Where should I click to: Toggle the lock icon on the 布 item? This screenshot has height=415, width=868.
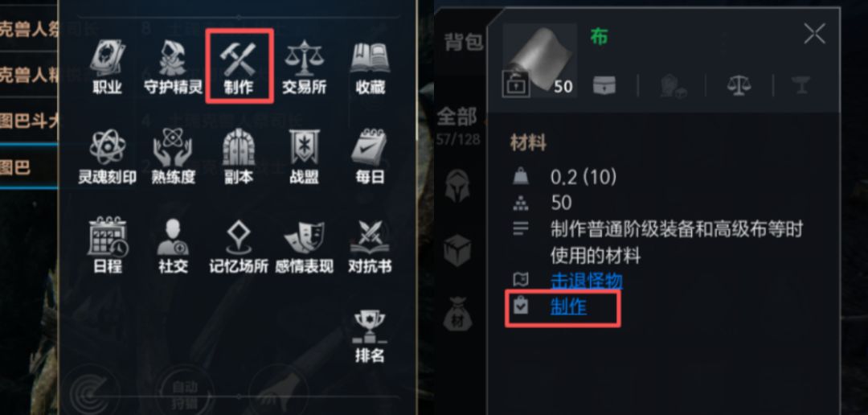tap(515, 84)
